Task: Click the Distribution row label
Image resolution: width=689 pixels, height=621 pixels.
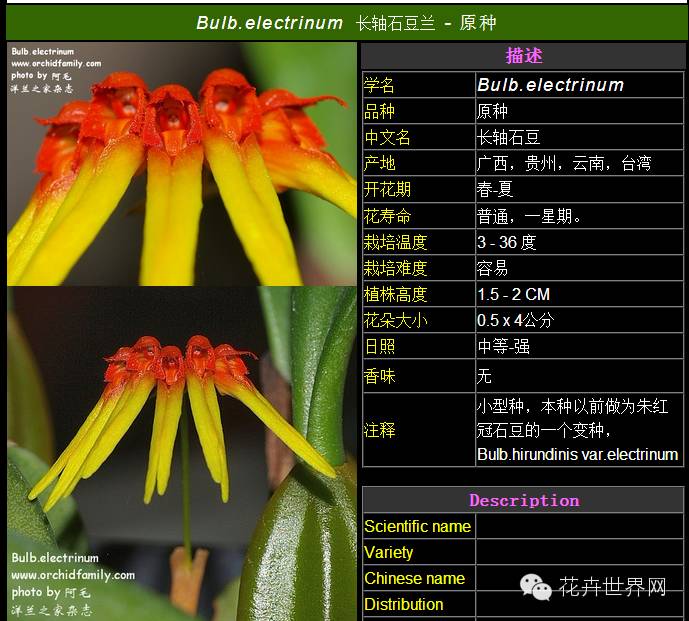Action: coord(404,604)
